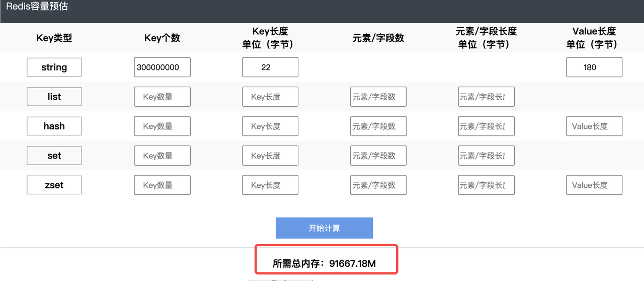Image resolution: width=644 pixels, height=281 pixels.
Task: Click the zset row Key数量 input
Action: point(162,185)
